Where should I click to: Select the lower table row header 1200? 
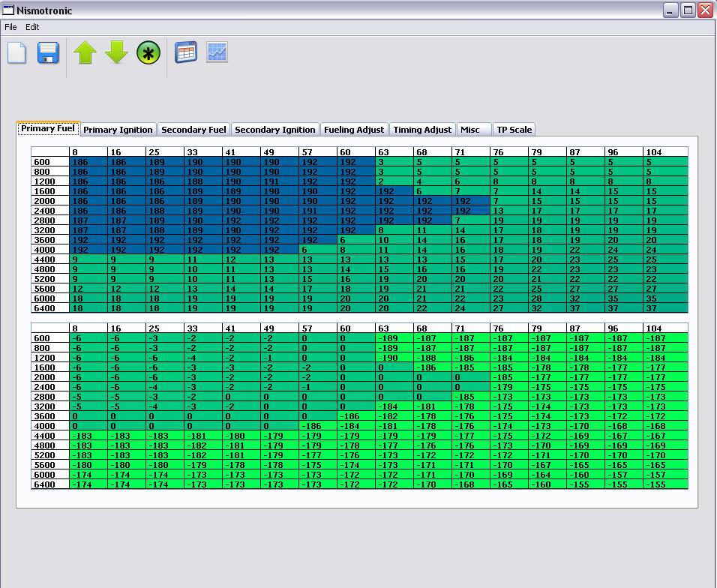click(49, 358)
